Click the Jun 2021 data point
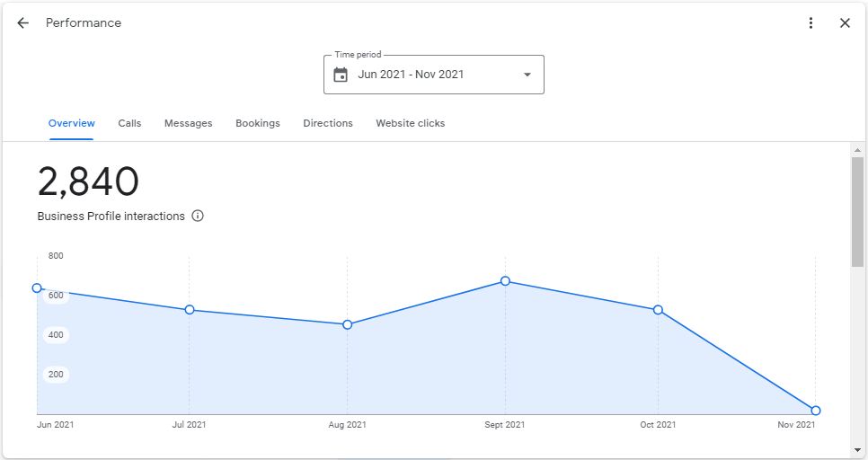 pyautogui.click(x=37, y=288)
